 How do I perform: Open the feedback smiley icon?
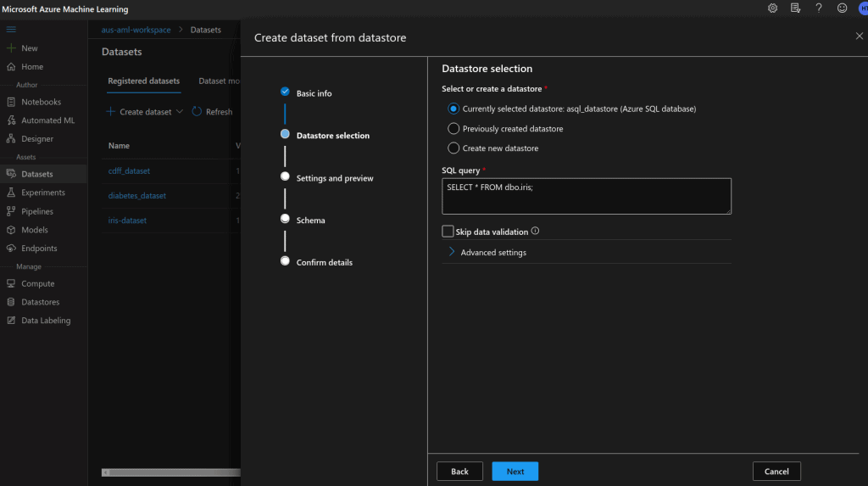[842, 8]
